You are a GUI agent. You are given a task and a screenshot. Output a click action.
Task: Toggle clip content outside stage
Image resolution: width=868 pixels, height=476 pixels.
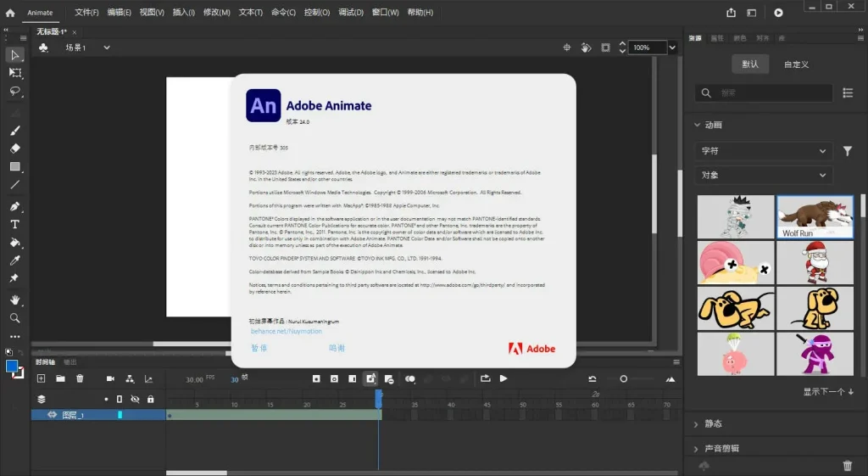pos(605,48)
